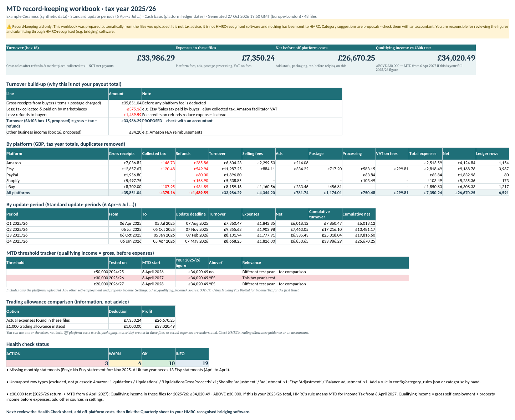Viewport: 515px width, 420px height.
Task: Select the update deadline 07 Aug 2025
Action: tap(192, 223)
